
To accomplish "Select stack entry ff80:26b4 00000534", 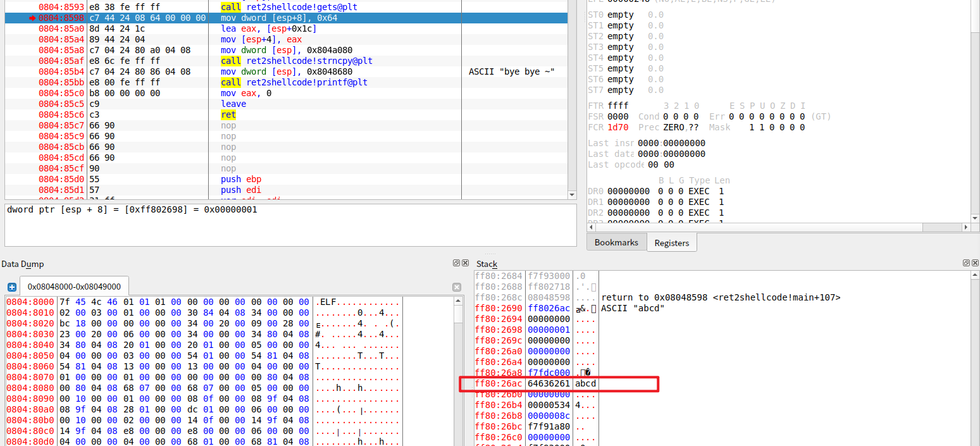I will pos(722,405).
